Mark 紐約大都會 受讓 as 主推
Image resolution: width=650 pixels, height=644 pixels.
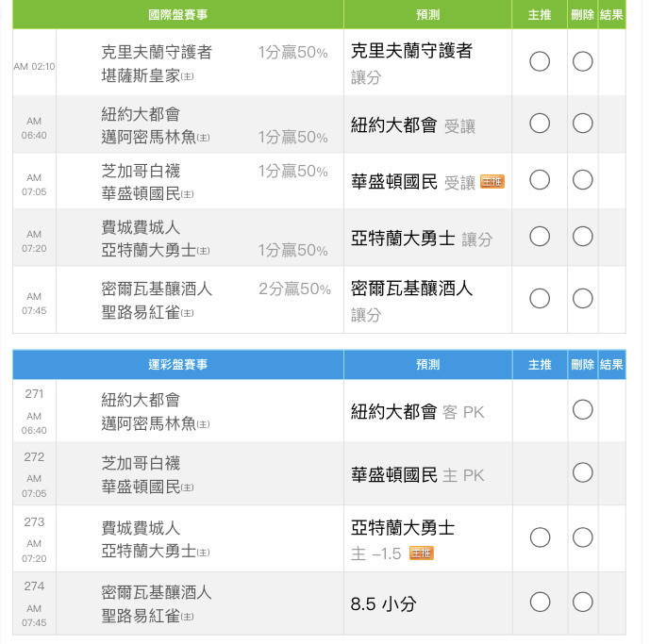pos(540,124)
